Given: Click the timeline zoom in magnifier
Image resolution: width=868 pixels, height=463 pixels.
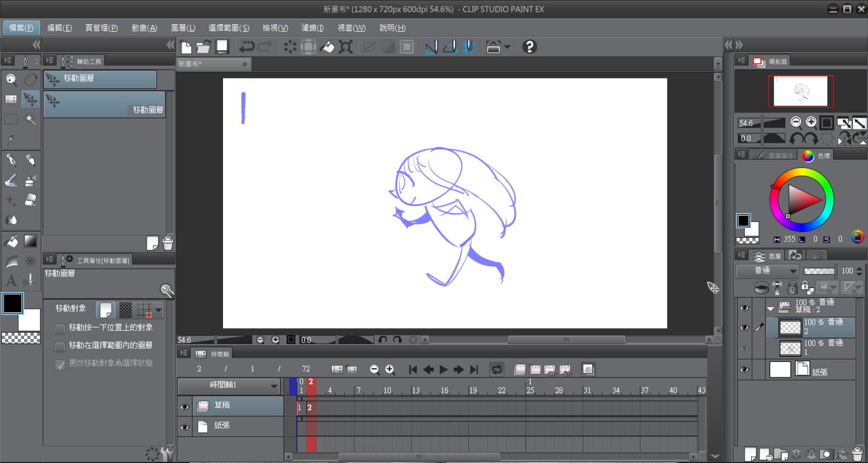Looking at the screenshot, I should click(390, 369).
